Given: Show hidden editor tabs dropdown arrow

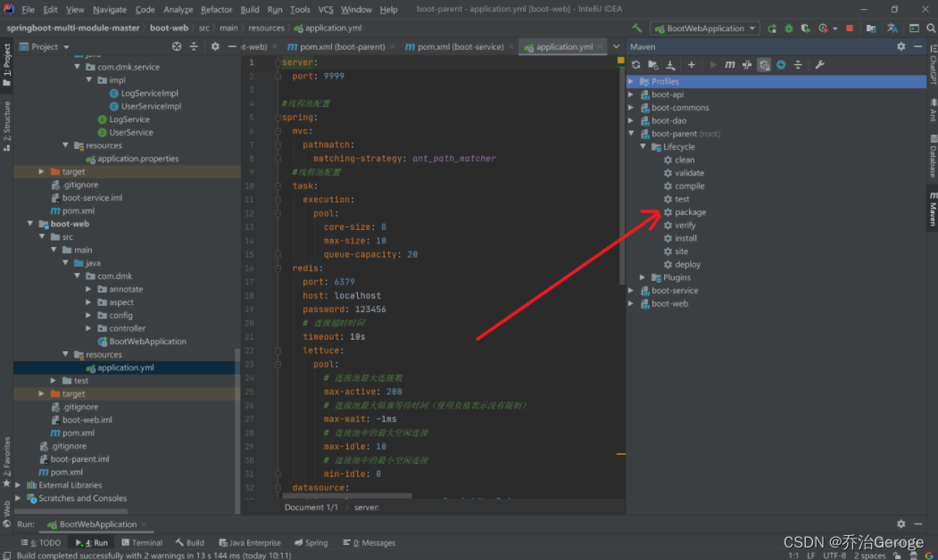Looking at the screenshot, I should [x=616, y=46].
